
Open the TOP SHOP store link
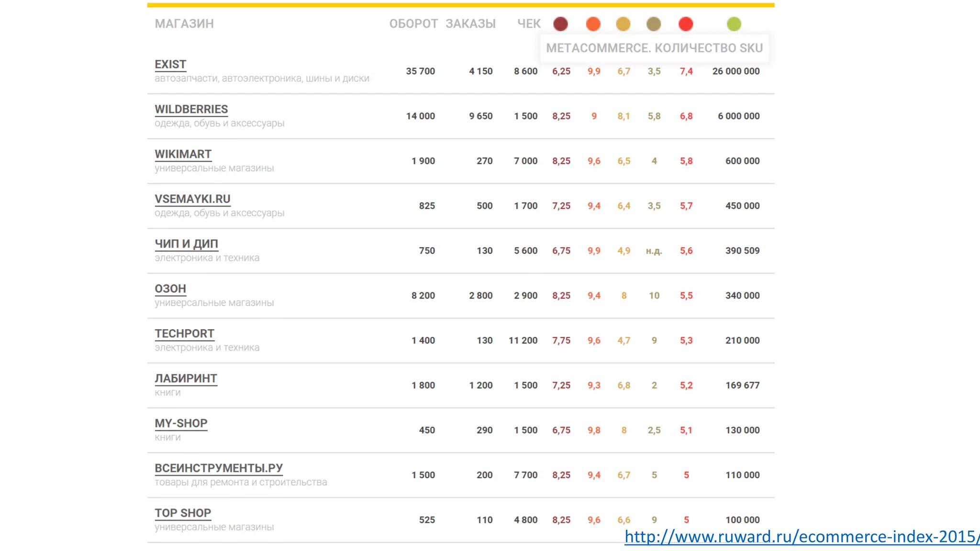[183, 514]
